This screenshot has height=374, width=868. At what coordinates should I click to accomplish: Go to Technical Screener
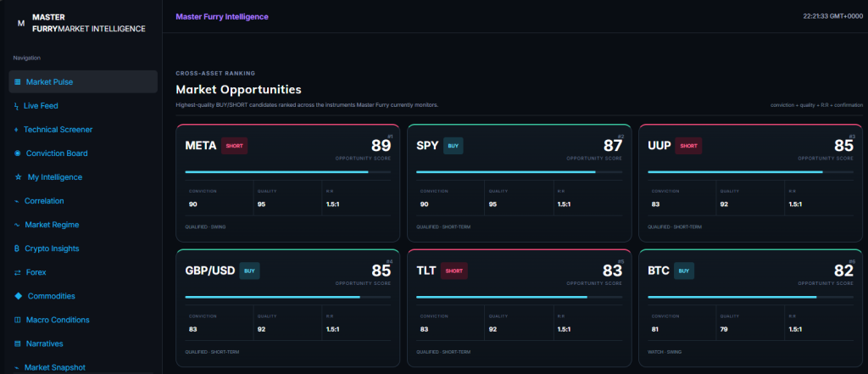click(x=83, y=130)
